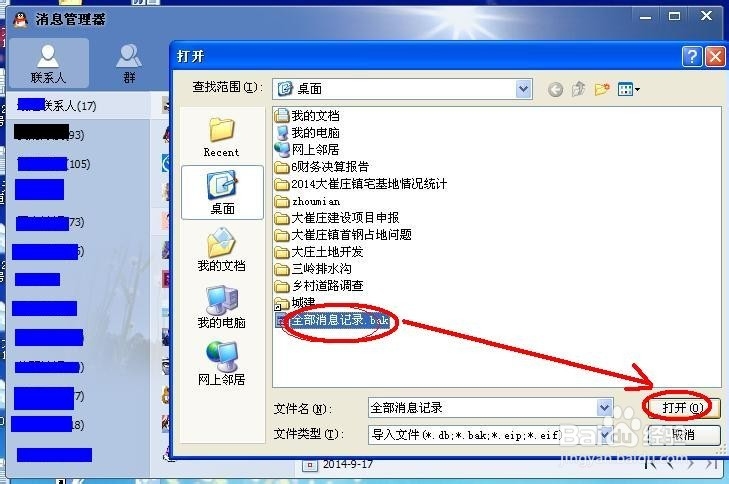The image size is (729, 484).
Task: Click the 打开 button
Action: tap(683, 408)
